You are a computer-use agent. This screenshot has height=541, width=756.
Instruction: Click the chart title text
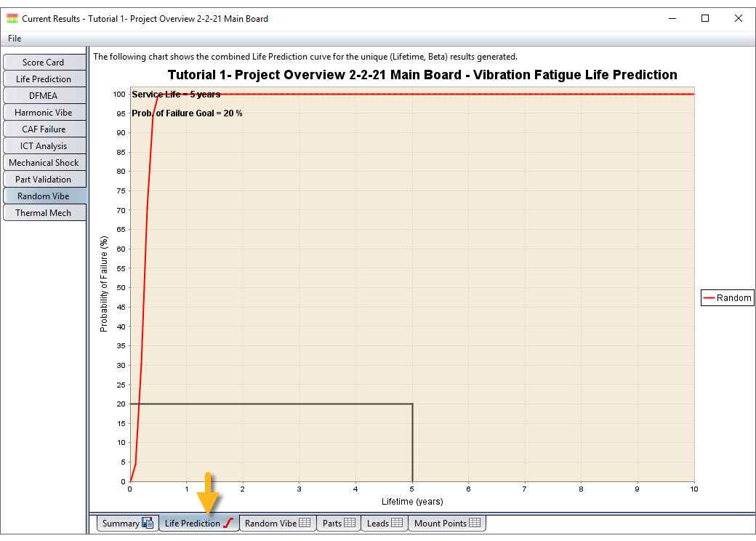pyautogui.click(x=422, y=75)
